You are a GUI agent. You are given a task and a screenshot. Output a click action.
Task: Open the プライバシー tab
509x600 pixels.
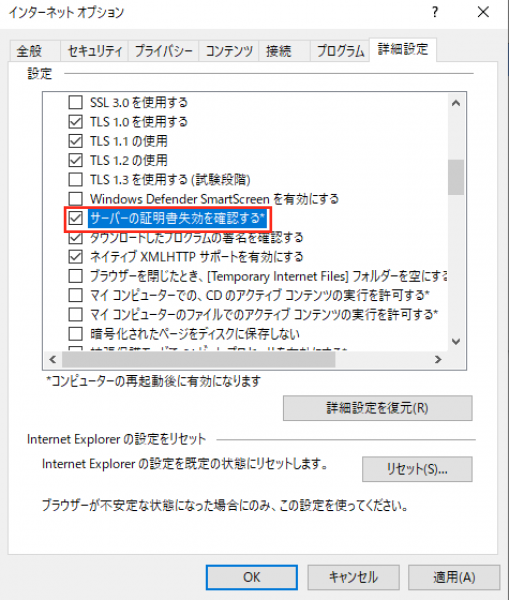click(x=163, y=51)
